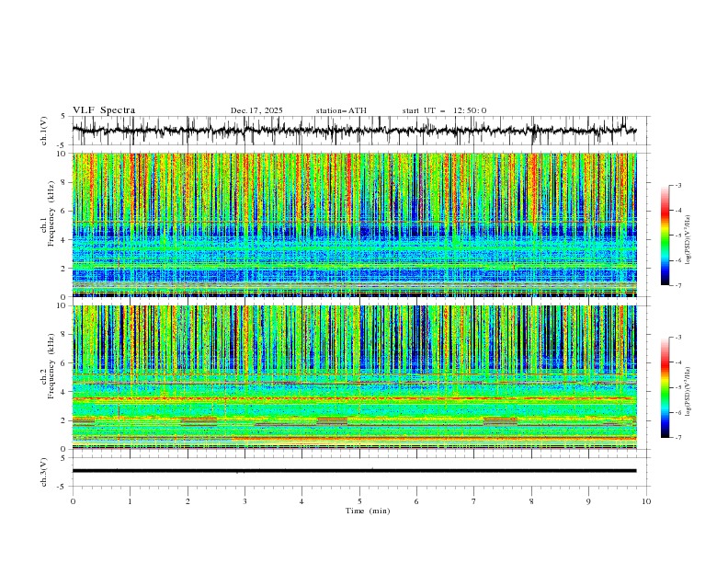Click the ch.2 spectrogram color scale bar
Screen dimensions: 728x563
tap(665, 387)
